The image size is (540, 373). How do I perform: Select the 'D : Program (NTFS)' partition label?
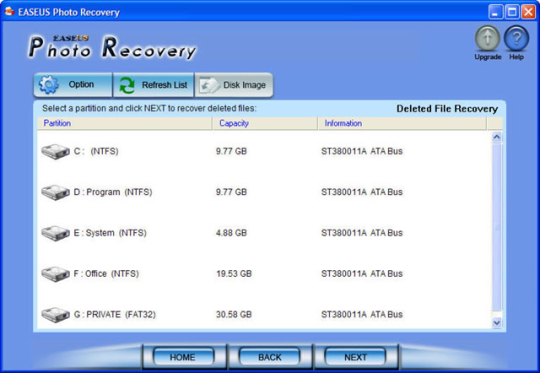(113, 192)
